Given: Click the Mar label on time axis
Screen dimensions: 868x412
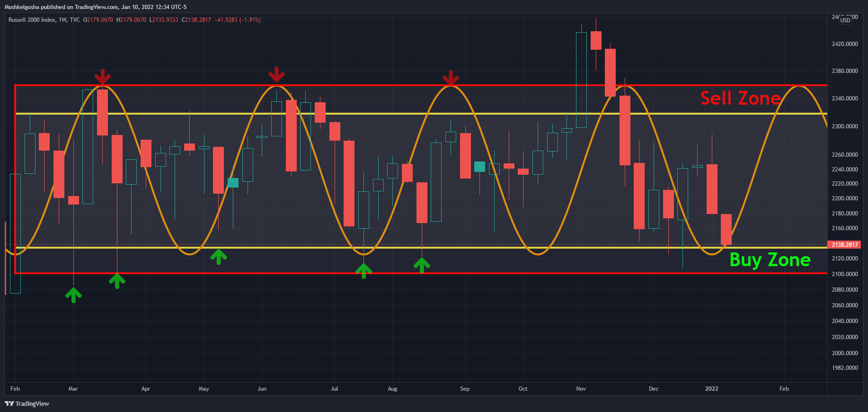Looking at the screenshot, I should (73, 389).
